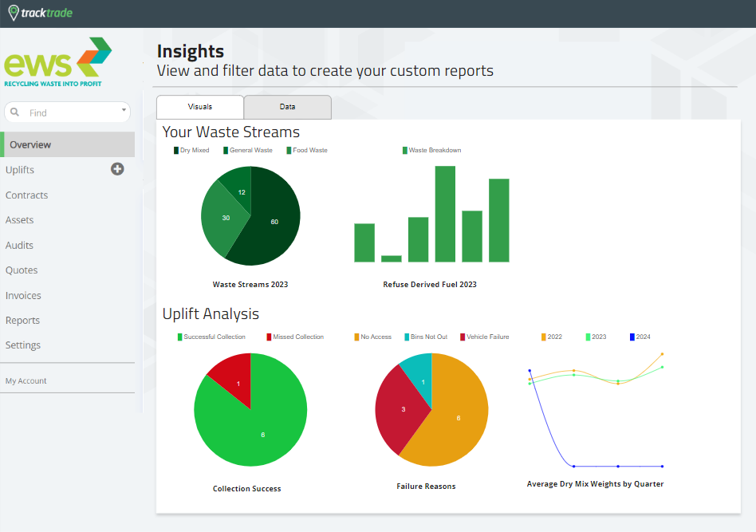Viewport: 756px width, 532px height.
Task: Click the search magnifier icon in Find box
Action: pos(15,112)
